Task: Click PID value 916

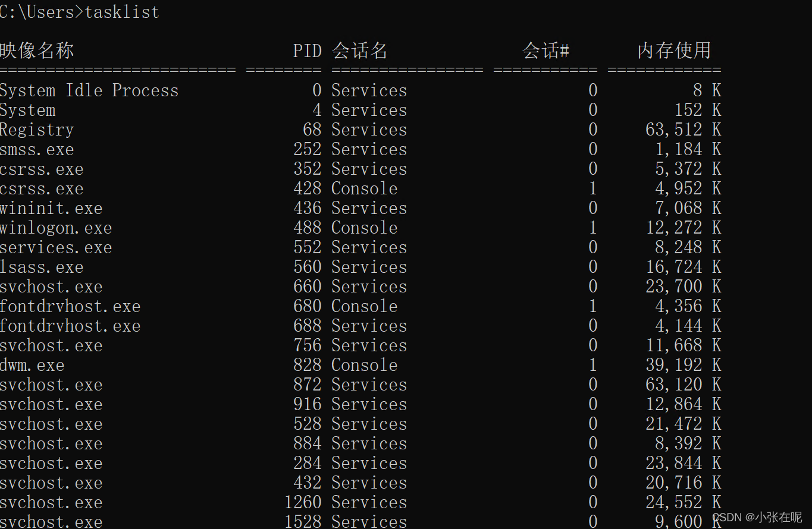Action: point(307,404)
